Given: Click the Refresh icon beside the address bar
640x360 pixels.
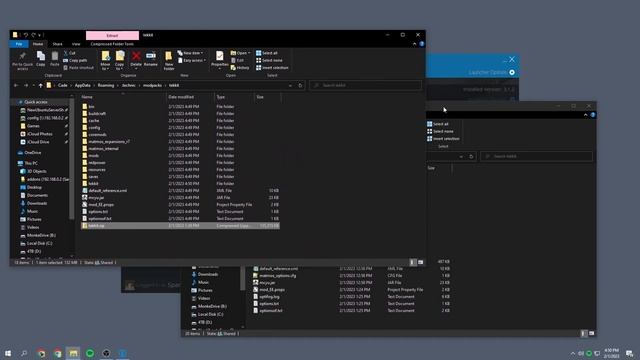Looking at the screenshot, I should pos(300,85).
